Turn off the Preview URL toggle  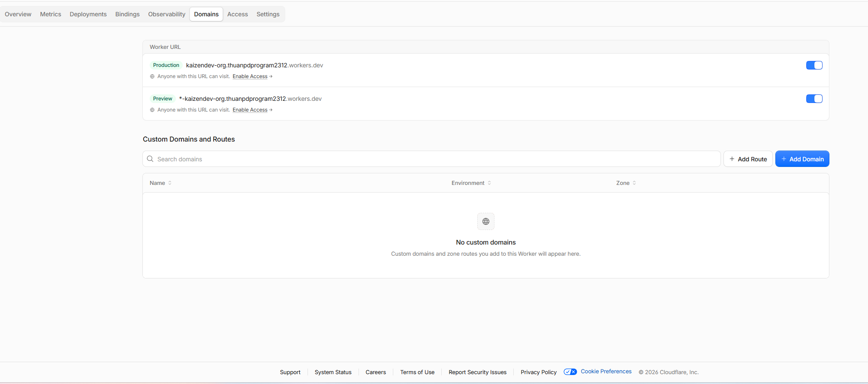coord(814,99)
